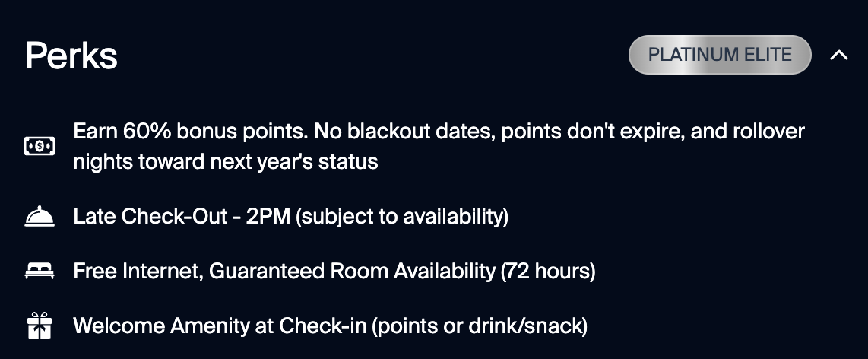Click the Perks heading
868x359 pixels.
click(x=71, y=56)
